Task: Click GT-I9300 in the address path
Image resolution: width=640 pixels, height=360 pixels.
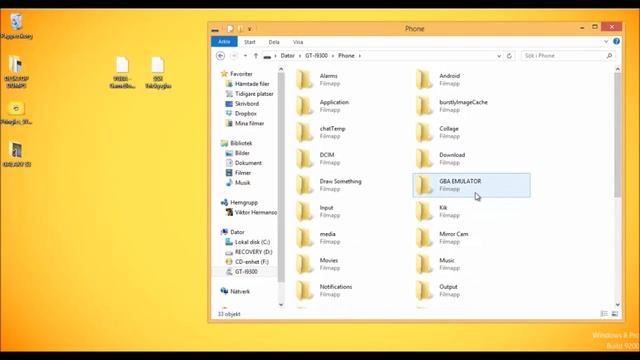Action: pos(316,56)
